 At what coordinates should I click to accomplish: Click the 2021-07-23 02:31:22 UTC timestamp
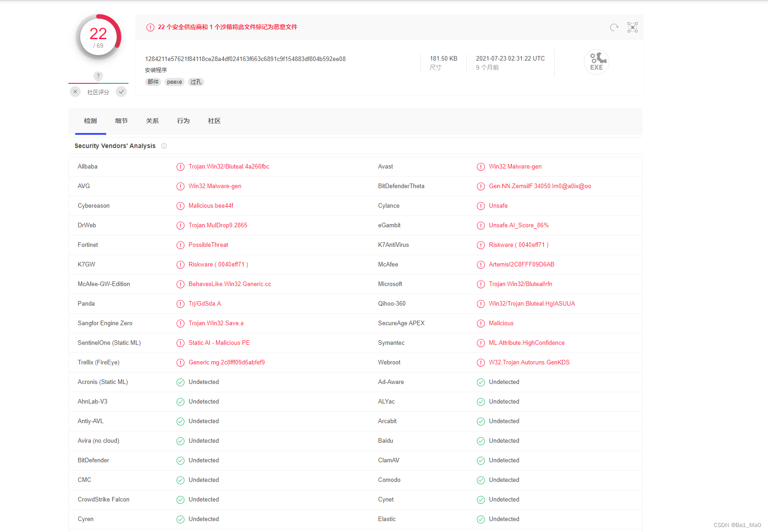click(510, 58)
